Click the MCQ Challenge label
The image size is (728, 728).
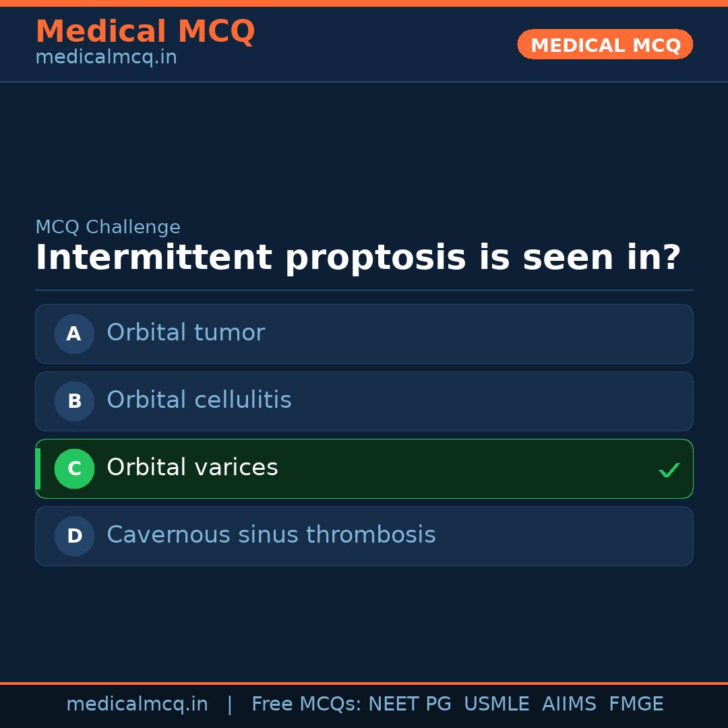[108, 228]
